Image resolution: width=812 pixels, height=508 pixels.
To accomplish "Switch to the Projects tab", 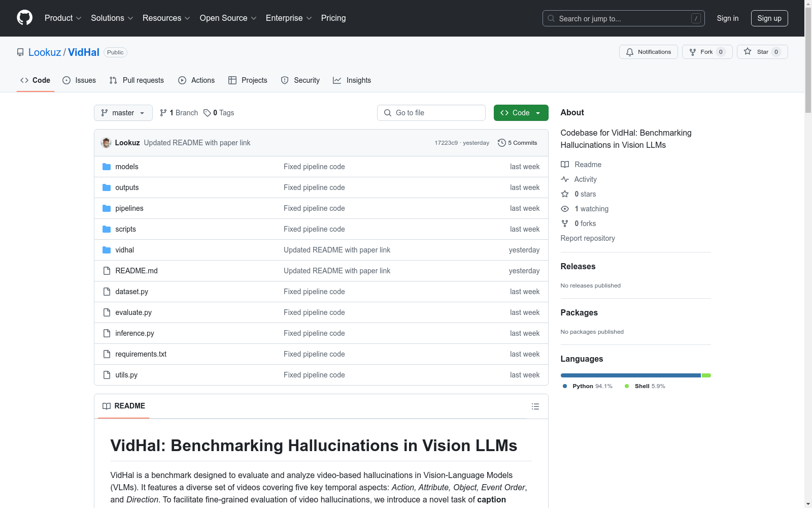I will [248, 80].
